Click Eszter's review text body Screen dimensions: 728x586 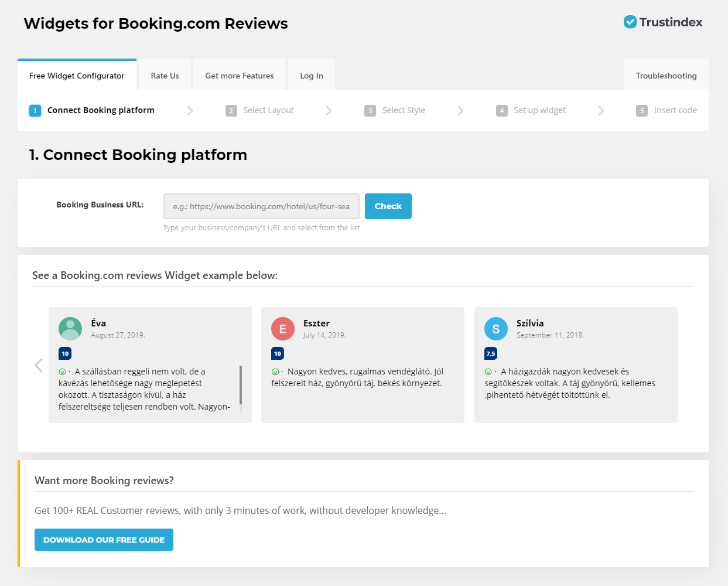pyautogui.click(x=357, y=377)
